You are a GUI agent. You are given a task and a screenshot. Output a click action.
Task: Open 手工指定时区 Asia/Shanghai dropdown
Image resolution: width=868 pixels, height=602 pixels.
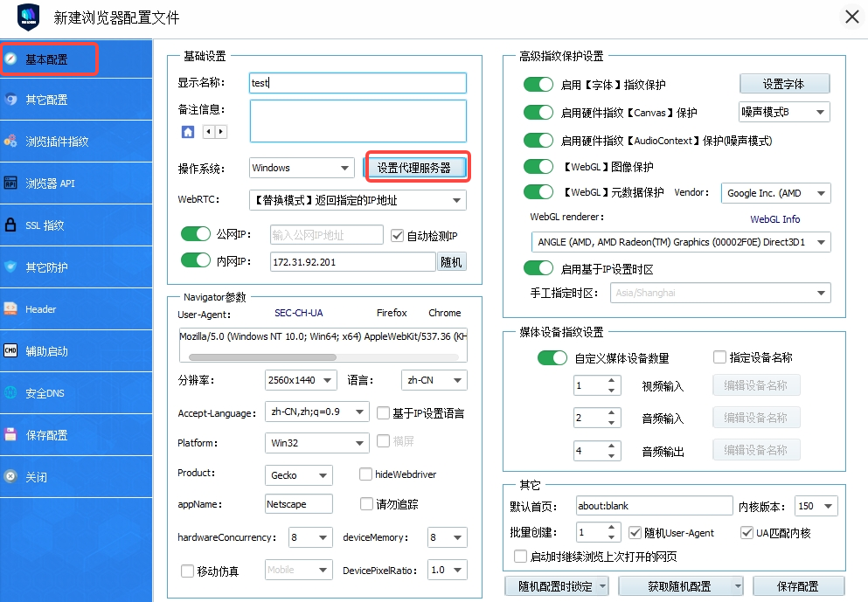tap(720, 293)
